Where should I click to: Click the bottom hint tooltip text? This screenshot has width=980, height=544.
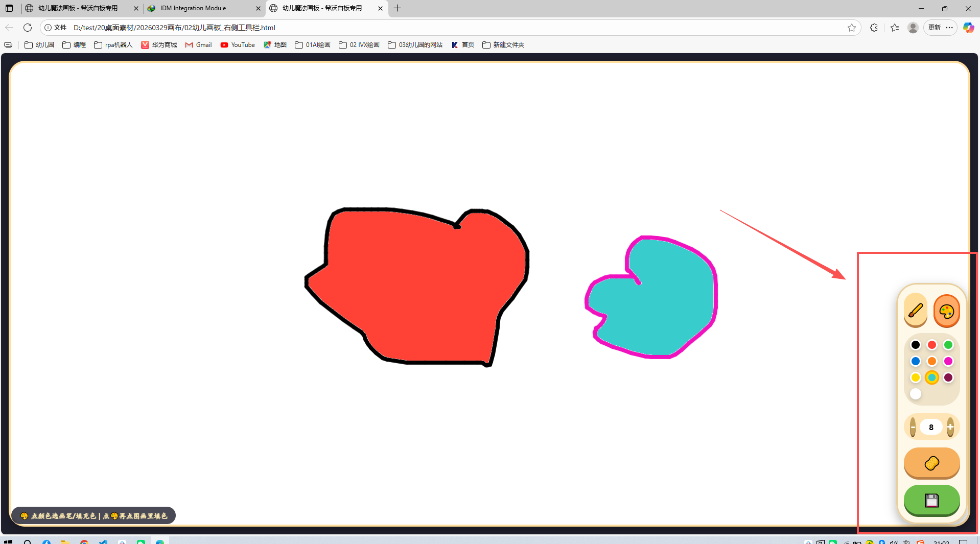[x=94, y=516]
